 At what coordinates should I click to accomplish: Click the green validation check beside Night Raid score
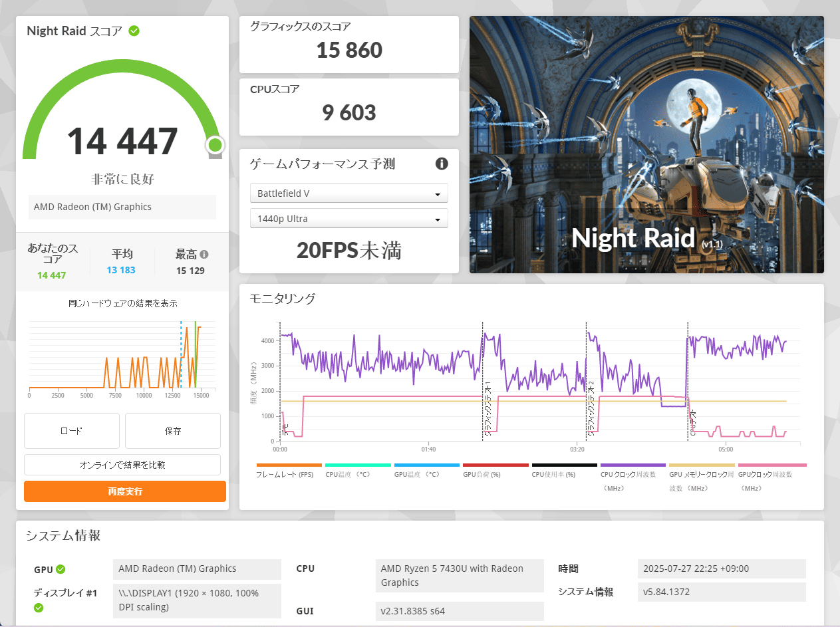point(134,31)
